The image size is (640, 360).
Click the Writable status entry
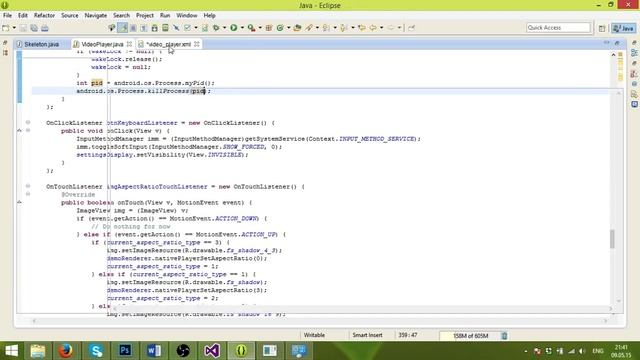(314, 335)
